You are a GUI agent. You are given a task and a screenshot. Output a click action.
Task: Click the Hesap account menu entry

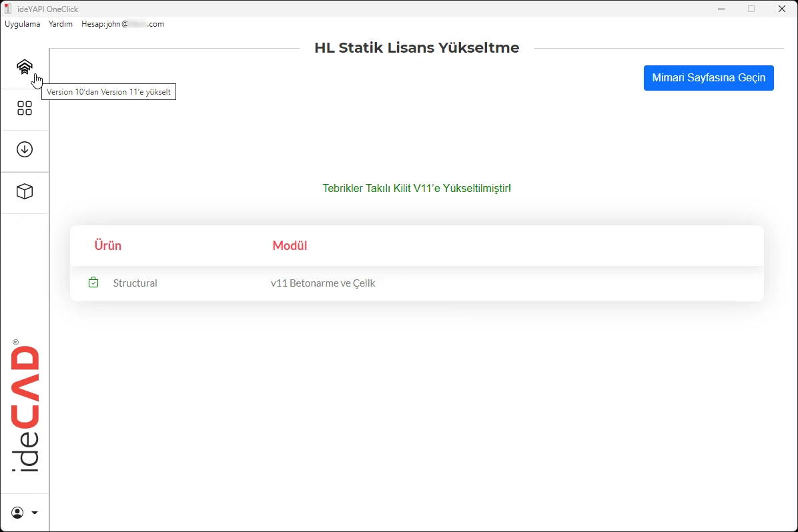click(123, 24)
